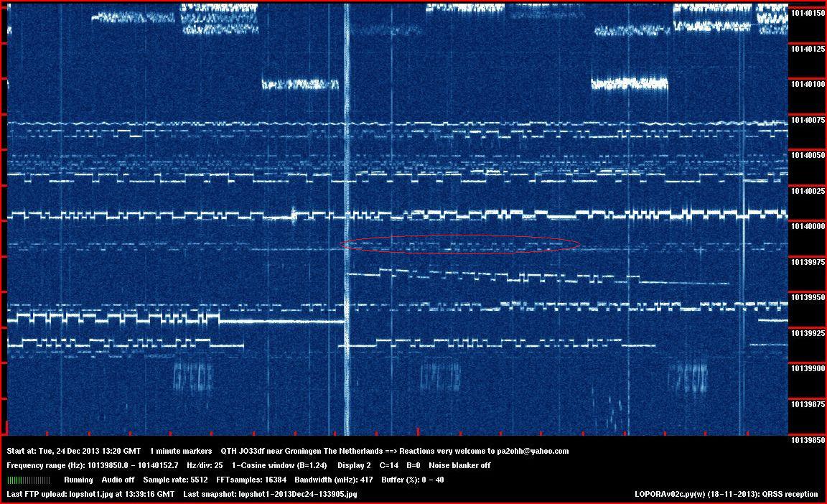This screenshot has height=504, width=827.
Task: Click the 10139850 frequency label at bottom
Action: coord(807,440)
